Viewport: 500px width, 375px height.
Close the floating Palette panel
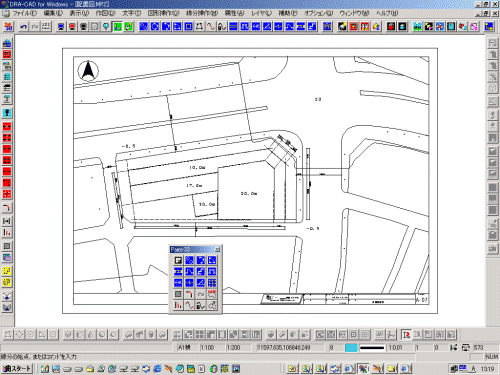click(217, 249)
